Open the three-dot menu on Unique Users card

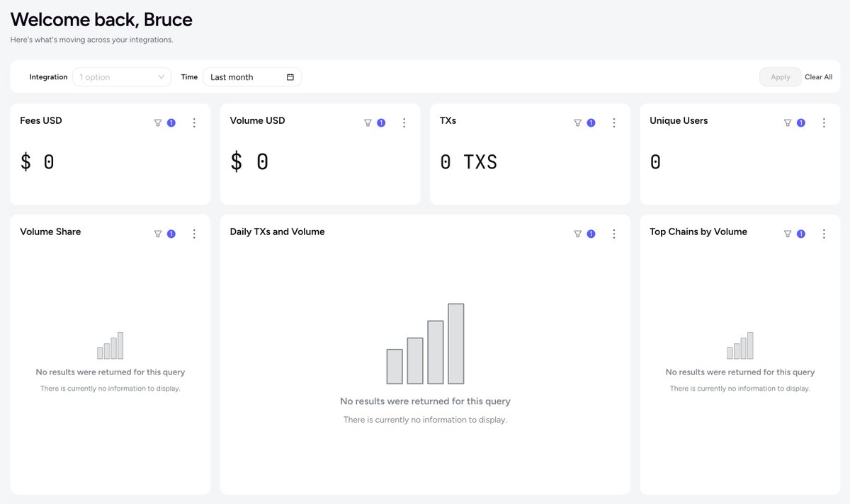824,122
